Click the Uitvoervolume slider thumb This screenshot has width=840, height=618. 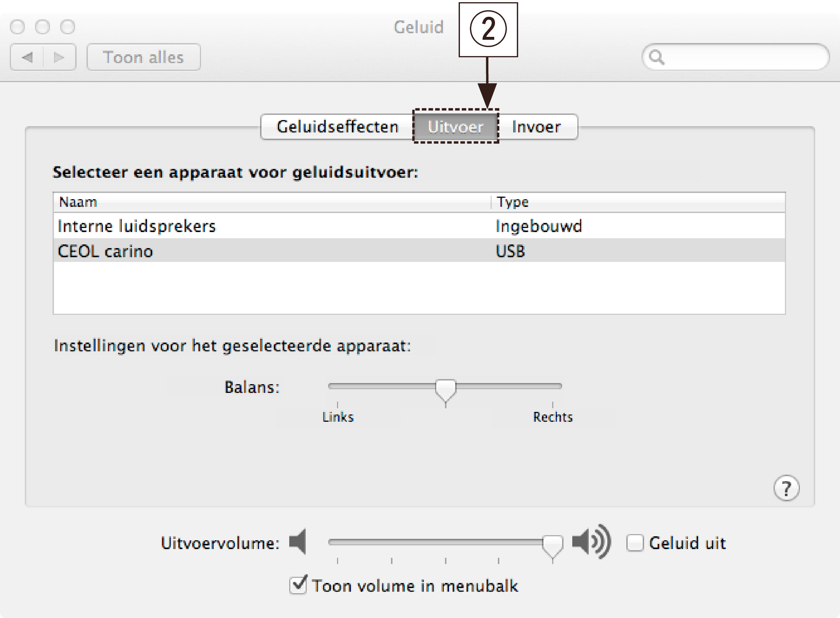tap(552, 545)
